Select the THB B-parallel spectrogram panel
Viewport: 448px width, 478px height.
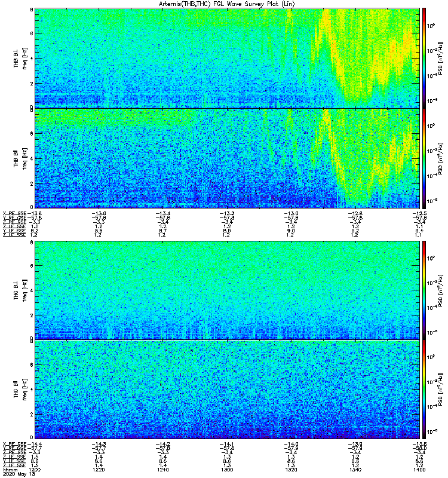point(228,158)
